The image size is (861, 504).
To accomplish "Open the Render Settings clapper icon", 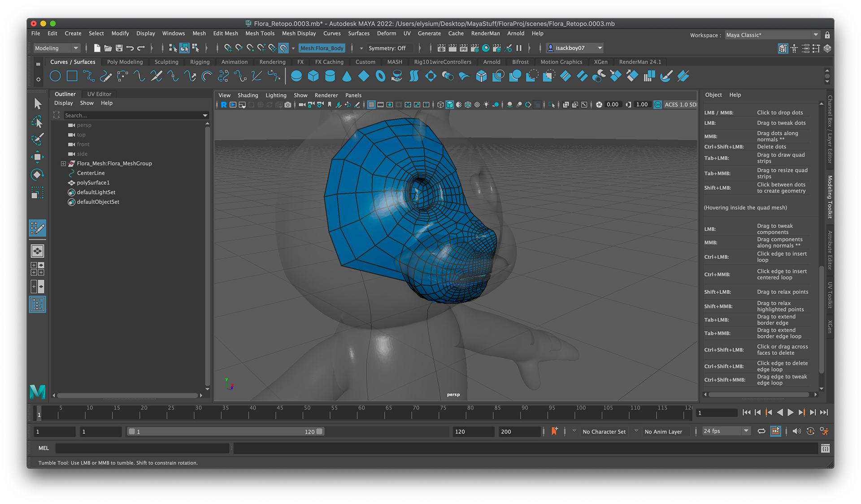I will tap(475, 48).
